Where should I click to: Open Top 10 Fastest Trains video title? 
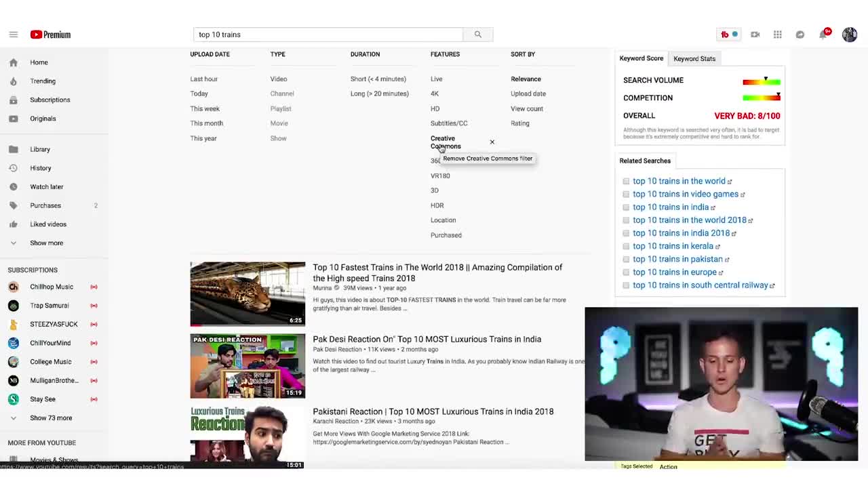tap(437, 272)
